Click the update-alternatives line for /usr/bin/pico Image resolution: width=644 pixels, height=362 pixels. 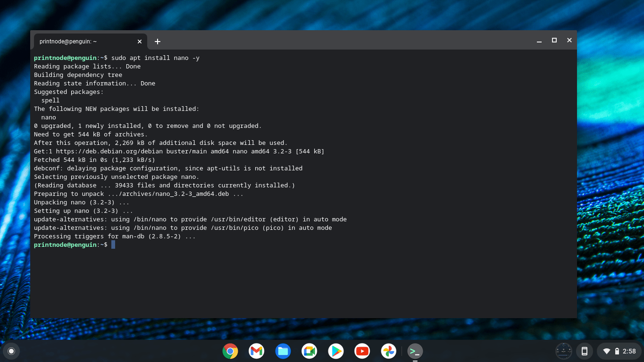[183, 227]
